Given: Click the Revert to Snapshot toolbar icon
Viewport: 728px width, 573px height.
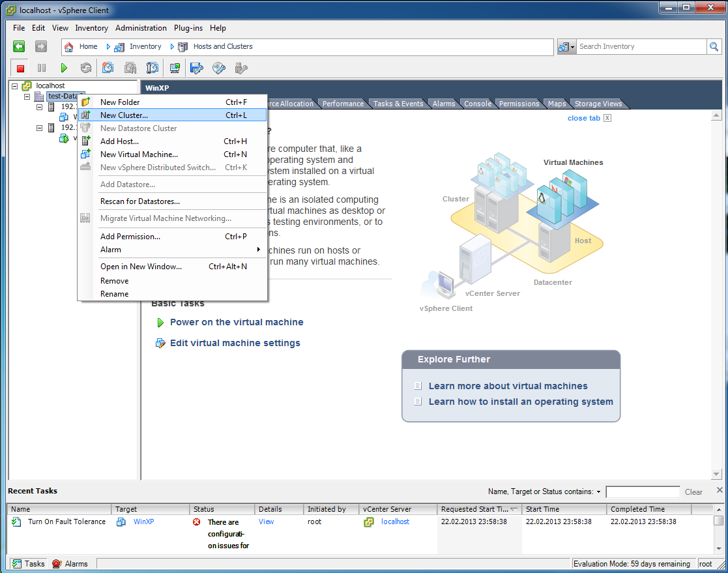Looking at the screenshot, I should 130,68.
